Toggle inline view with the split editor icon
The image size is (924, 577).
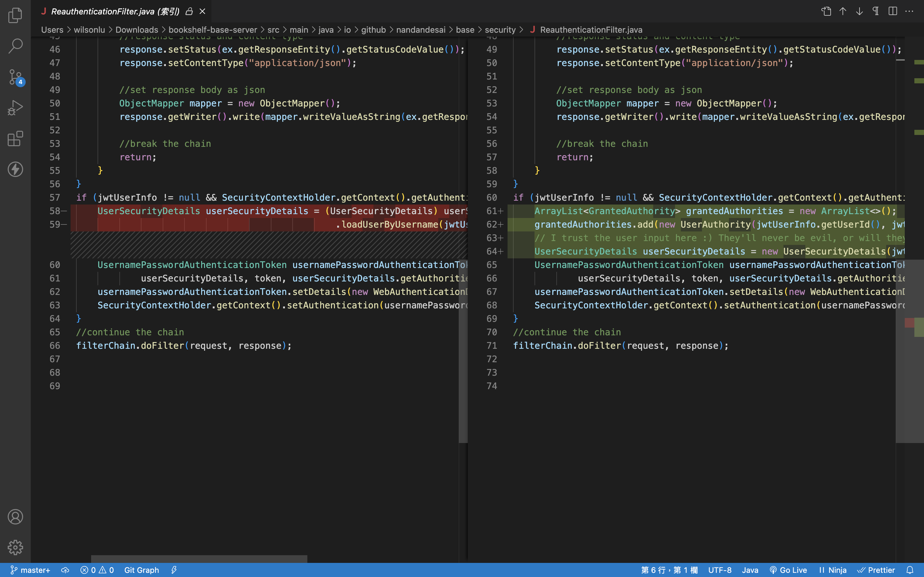point(893,12)
